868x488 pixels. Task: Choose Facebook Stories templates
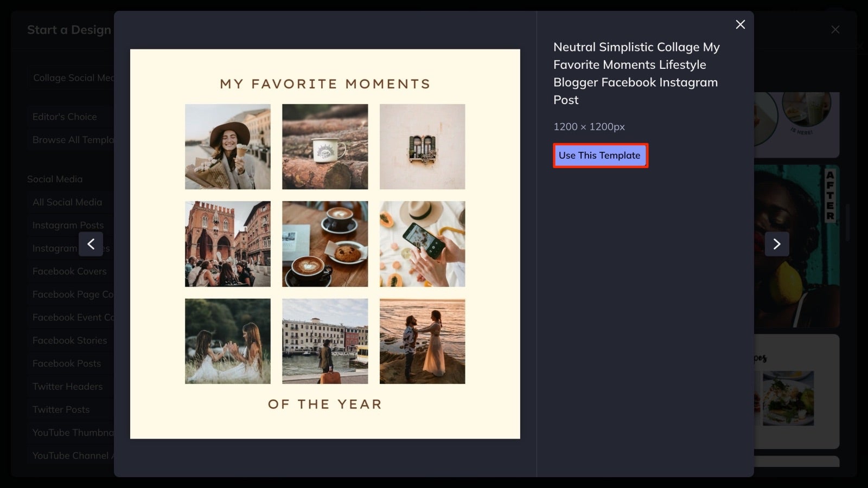69,340
